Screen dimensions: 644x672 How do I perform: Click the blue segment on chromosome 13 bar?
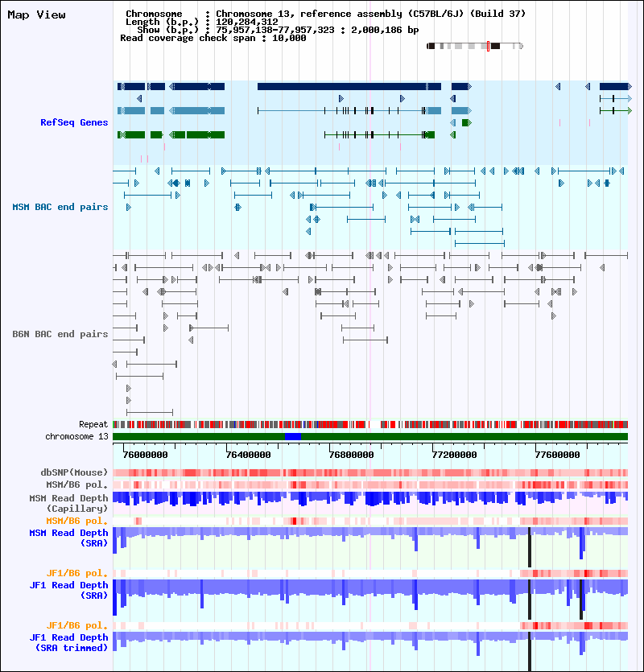coord(293,437)
